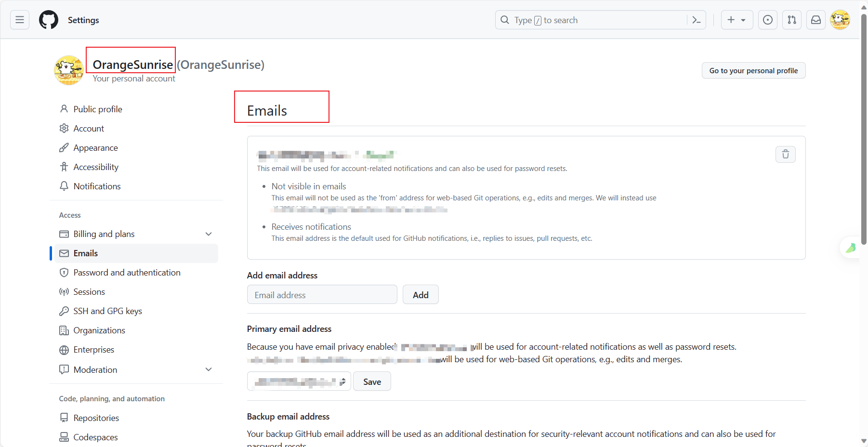Open the notifications inbox icon
Image resolution: width=868 pixels, height=447 pixels.
pyautogui.click(x=816, y=20)
